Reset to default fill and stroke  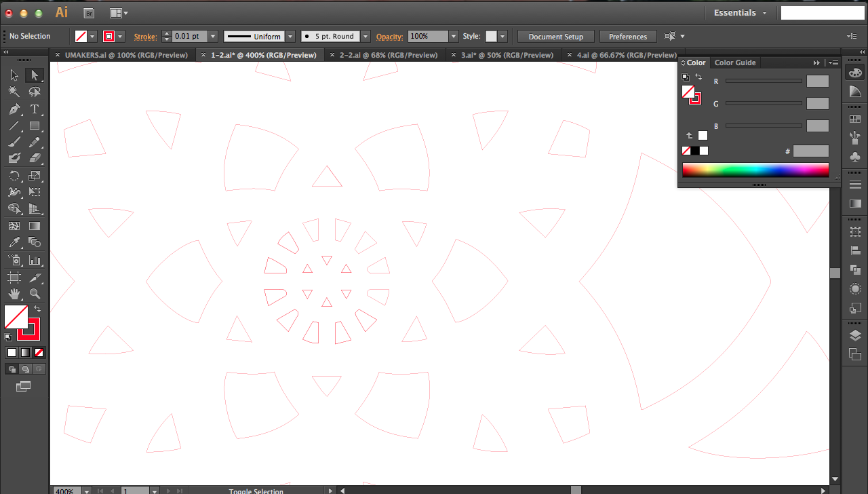(8, 337)
